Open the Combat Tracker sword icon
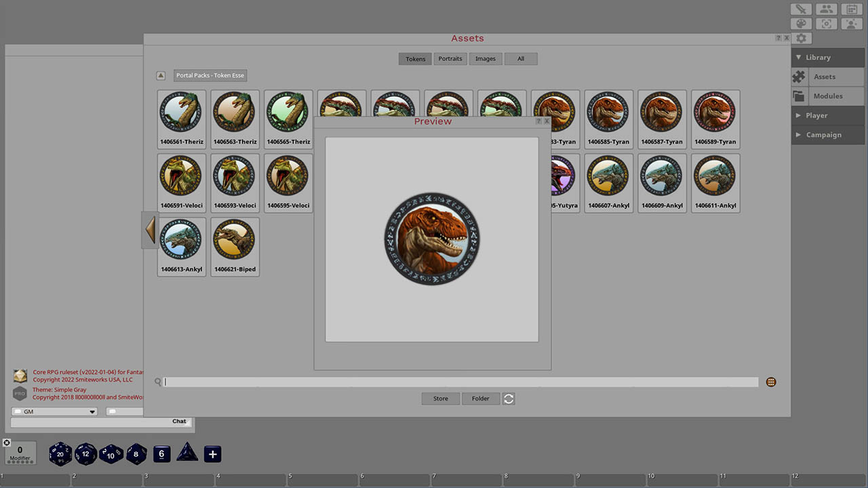This screenshot has width=868, height=488. [x=801, y=9]
